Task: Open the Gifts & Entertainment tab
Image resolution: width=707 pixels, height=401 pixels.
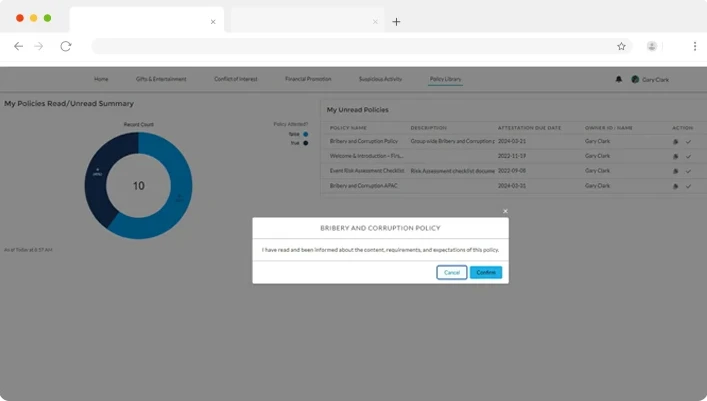Action: (161, 79)
